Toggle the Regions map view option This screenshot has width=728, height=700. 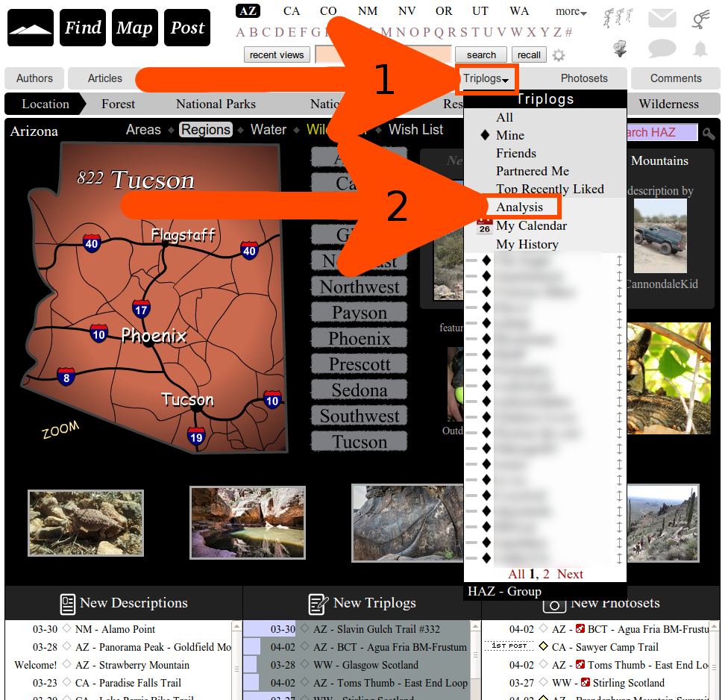(x=206, y=130)
